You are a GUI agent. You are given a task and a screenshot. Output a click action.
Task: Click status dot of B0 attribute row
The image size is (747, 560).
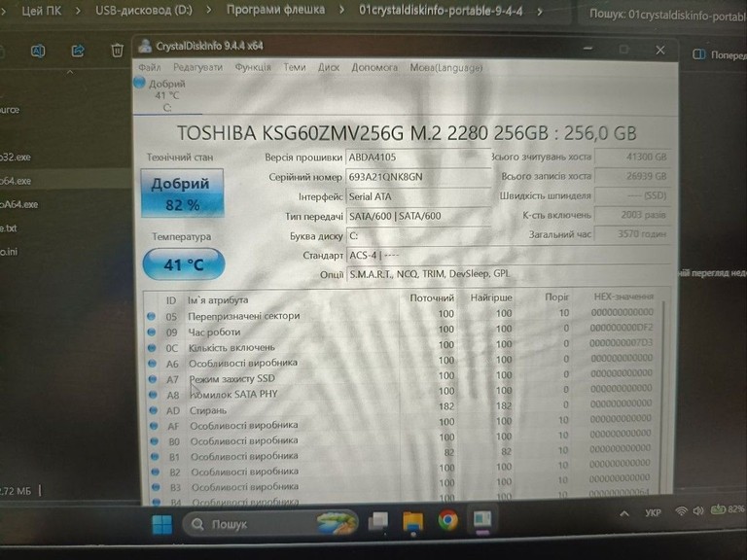coord(154,441)
